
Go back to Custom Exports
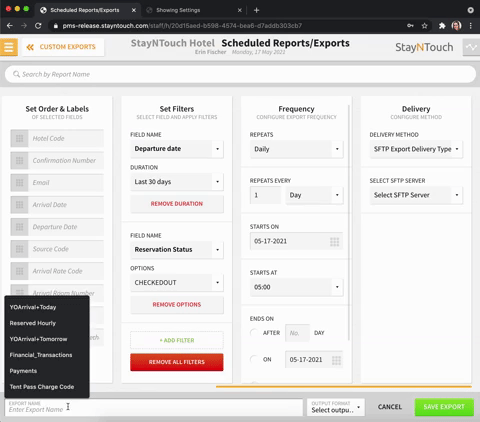click(x=63, y=47)
